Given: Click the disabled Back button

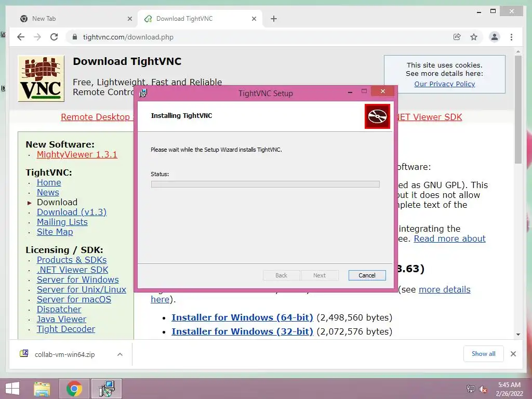Looking at the screenshot, I should pyautogui.click(x=281, y=275).
